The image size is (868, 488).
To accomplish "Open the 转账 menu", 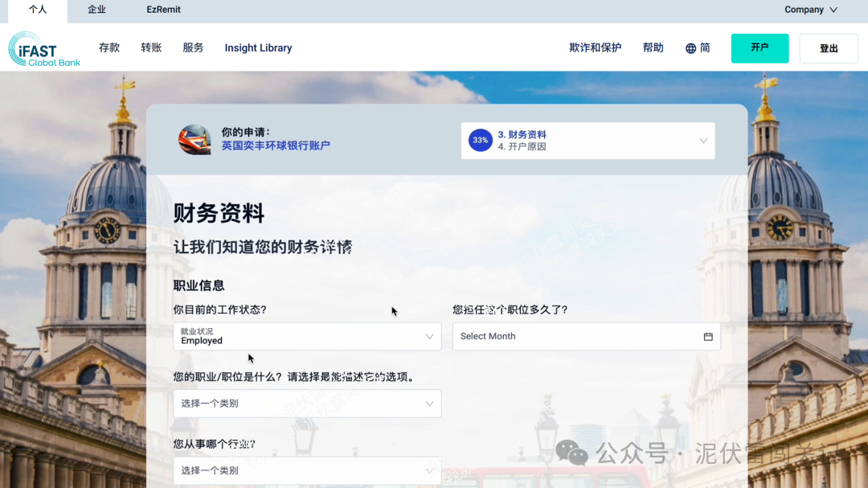I will [151, 47].
